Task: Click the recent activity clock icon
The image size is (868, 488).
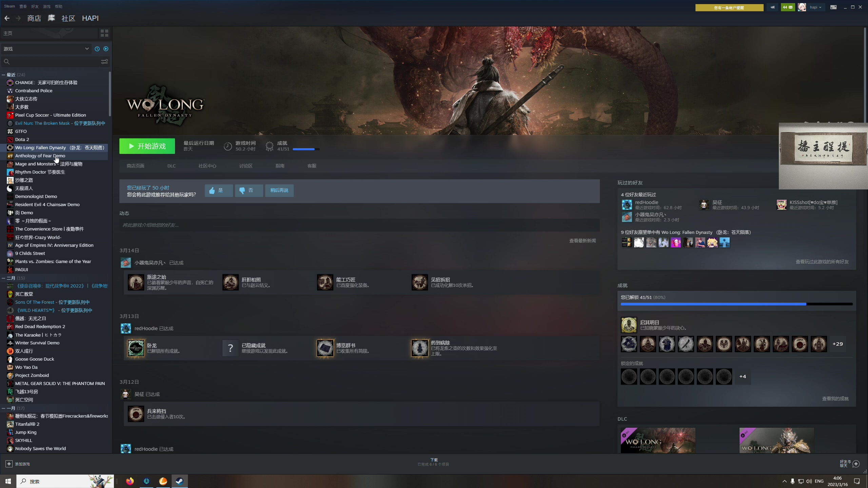Action: click(97, 49)
